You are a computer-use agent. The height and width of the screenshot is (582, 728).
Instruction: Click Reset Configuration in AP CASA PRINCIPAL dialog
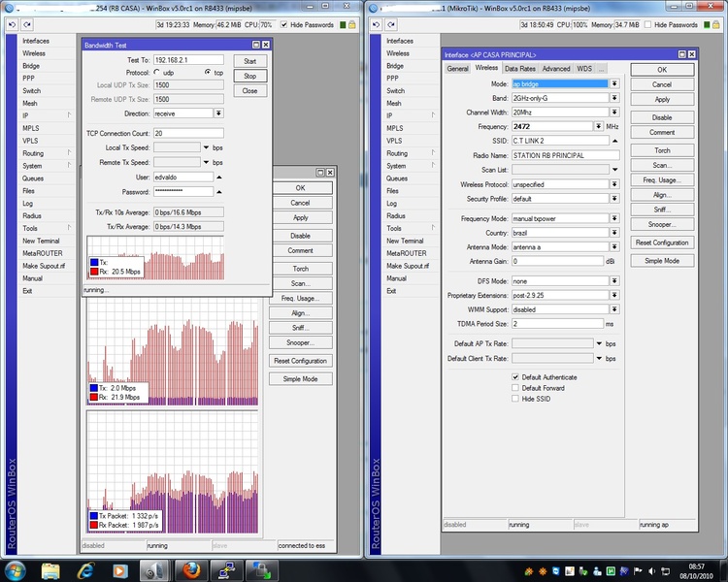pos(662,242)
